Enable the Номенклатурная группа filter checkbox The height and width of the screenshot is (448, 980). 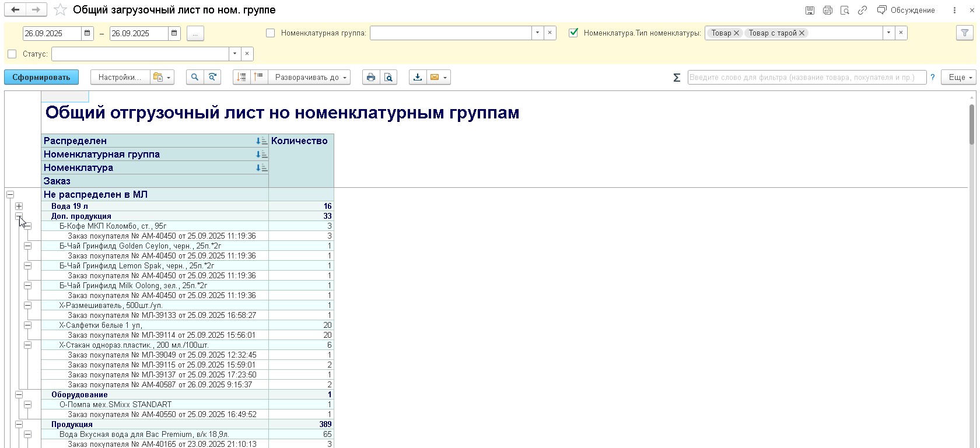[271, 33]
